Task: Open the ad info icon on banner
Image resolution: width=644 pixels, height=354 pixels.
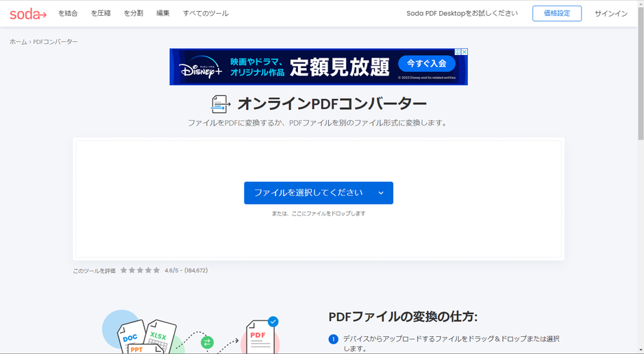Action: click(x=458, y=52)
